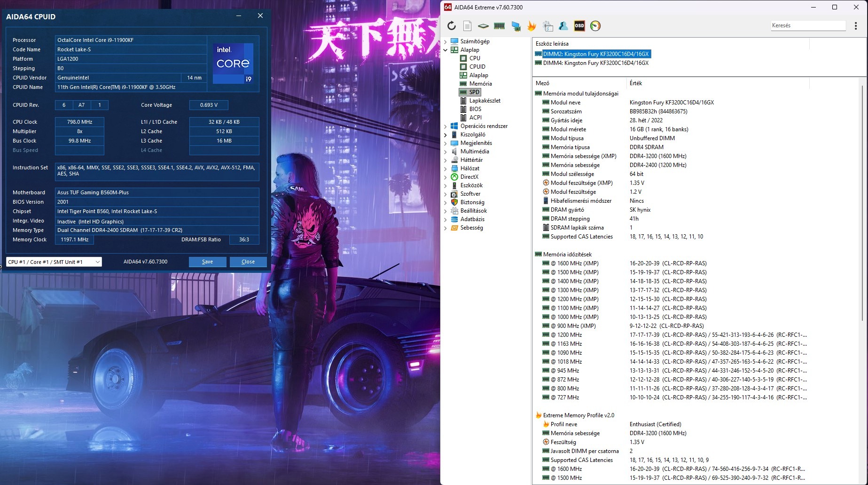Open the OSD panel toolbar icon
This screenshot has height=485, width=868.
(579, 26)
